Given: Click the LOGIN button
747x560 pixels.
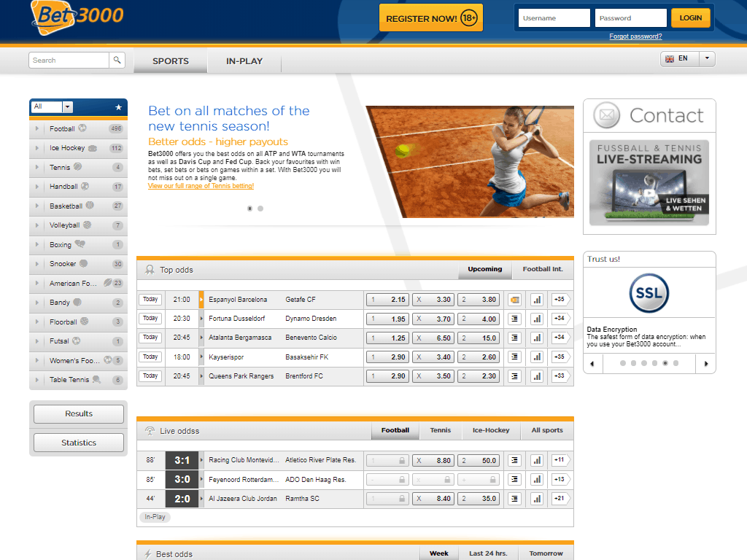Looking at the screenshot, I should (x=690, y=18).
